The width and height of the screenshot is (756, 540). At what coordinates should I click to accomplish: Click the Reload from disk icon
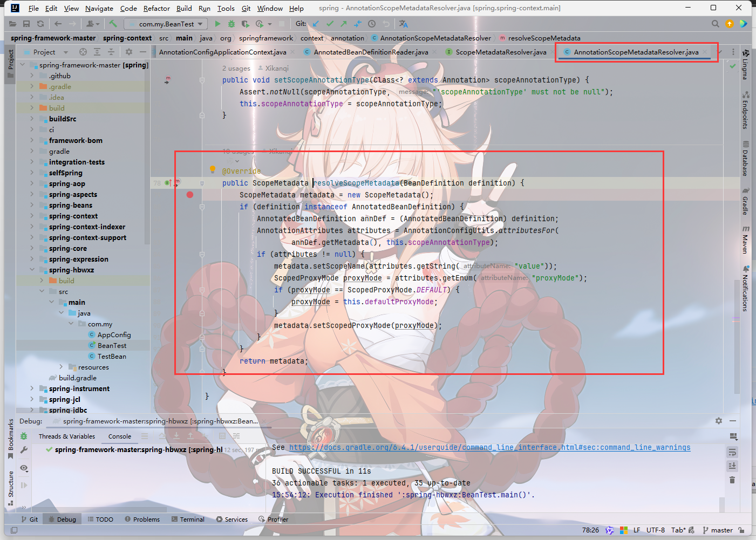tap(40, 24)
